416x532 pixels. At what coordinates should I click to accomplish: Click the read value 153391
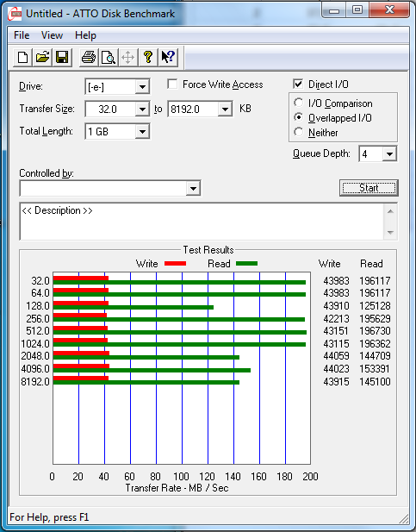pos(375,369)
